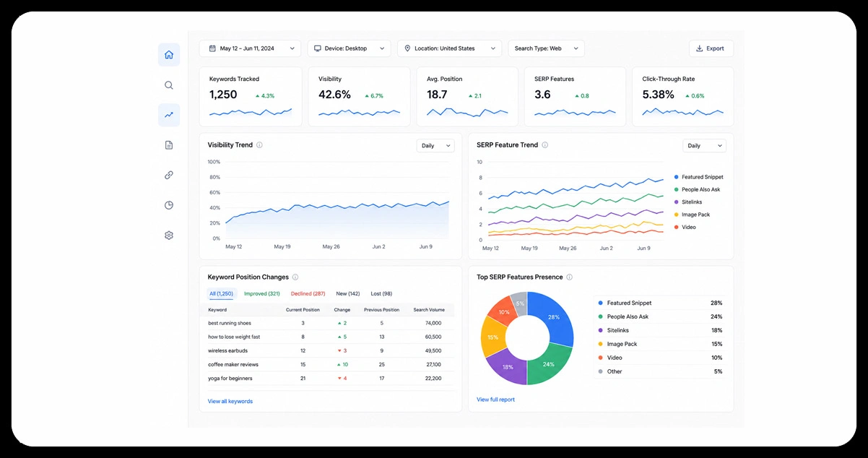Open the pie chart sidebar icon

[x=169, y=205]
